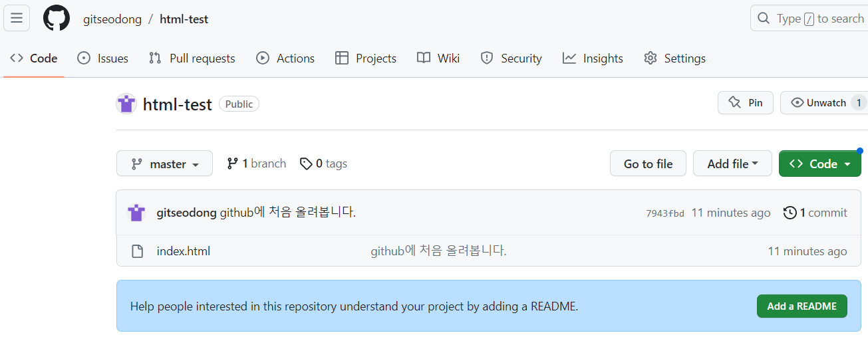Switch to the Issues tab
This screenshot has width=868, height=337.
[x=103, y=58]
